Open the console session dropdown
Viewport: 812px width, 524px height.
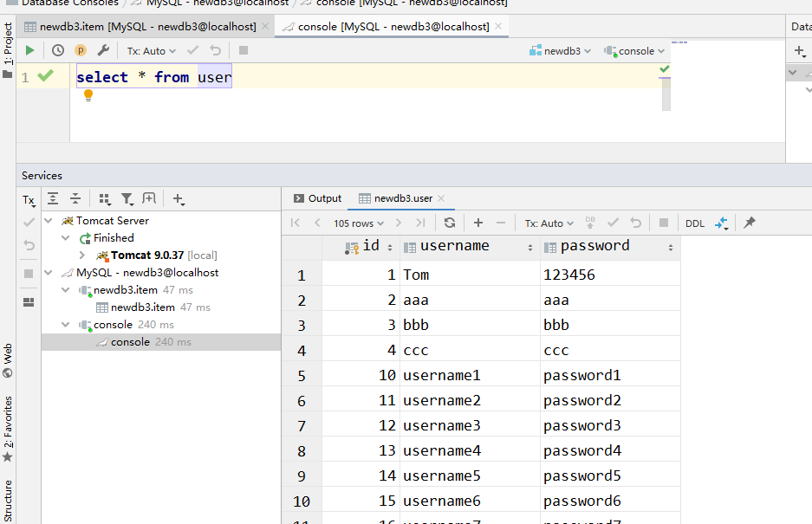pos(633,51)
